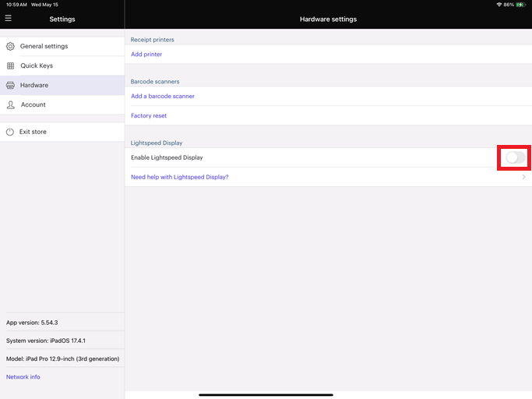This screenshot has height=399, width=532.
Task: Click the Receipt printers section heading
Action: [153, 40]
